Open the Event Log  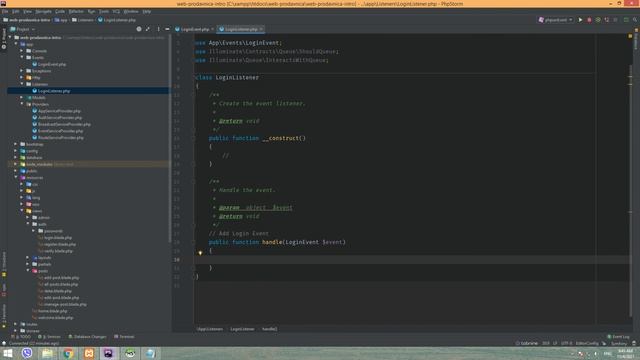pos(618,337)
